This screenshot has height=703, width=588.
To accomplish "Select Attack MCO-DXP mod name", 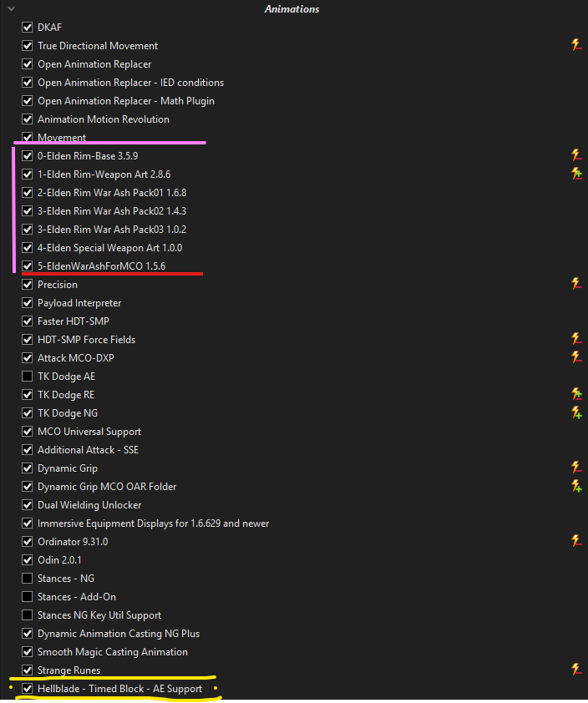I will [76, 358].
